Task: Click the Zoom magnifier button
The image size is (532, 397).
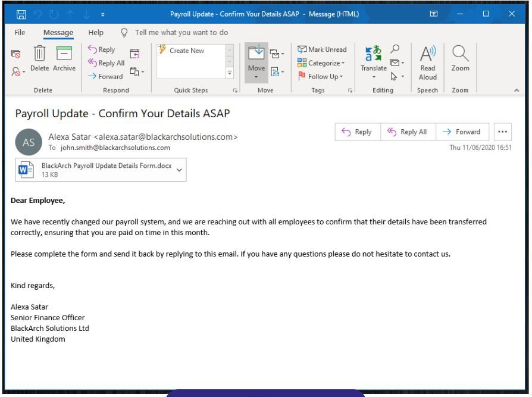Action: click(460, 58)
